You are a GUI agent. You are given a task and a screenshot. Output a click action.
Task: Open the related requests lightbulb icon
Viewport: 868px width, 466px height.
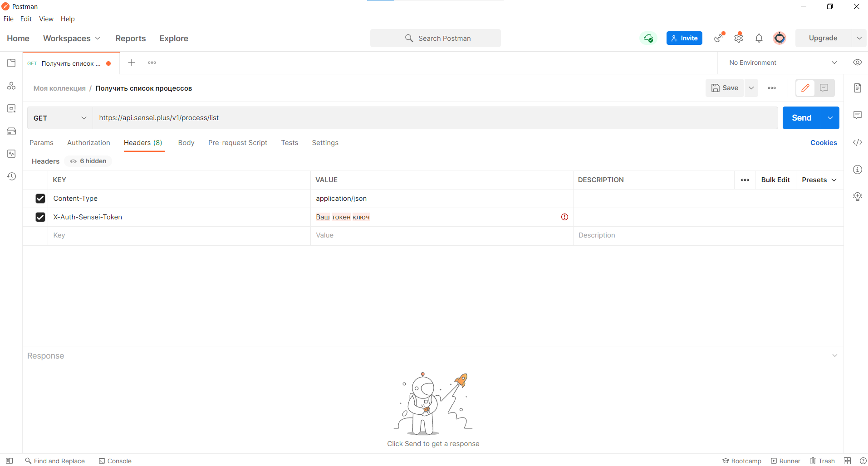(857, 197)
